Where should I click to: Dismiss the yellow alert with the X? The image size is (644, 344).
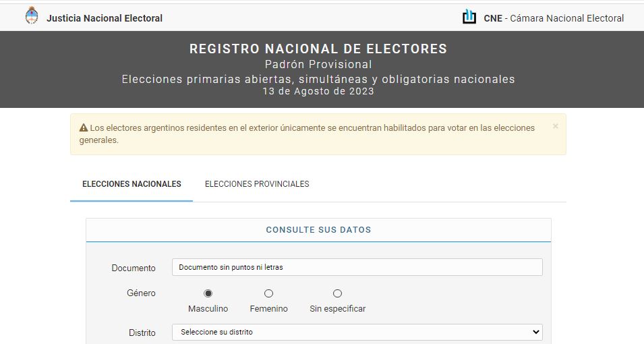tap(555, 126)
